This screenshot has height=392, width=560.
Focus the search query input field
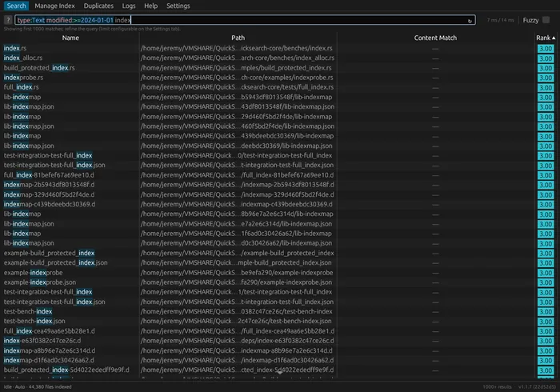pos(245,20)
